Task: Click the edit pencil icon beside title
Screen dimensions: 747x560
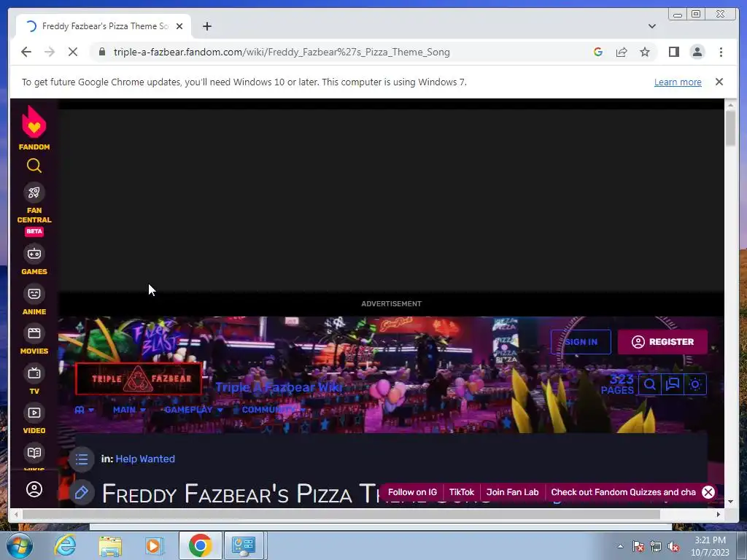Action: pos(82,492)
